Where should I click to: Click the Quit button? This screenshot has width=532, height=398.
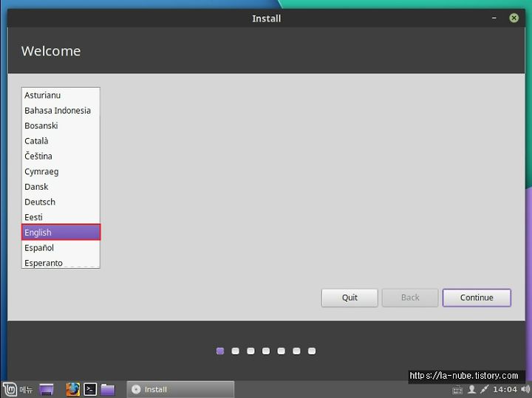[x=349, y=298]
